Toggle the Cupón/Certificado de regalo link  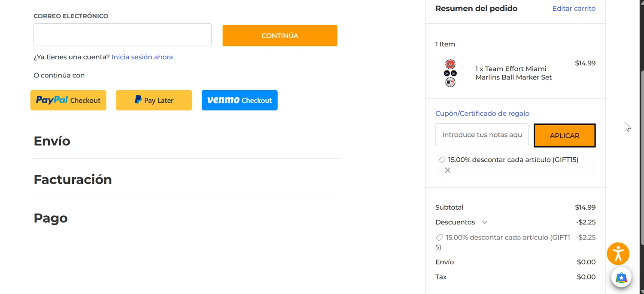tap(482, 113)
